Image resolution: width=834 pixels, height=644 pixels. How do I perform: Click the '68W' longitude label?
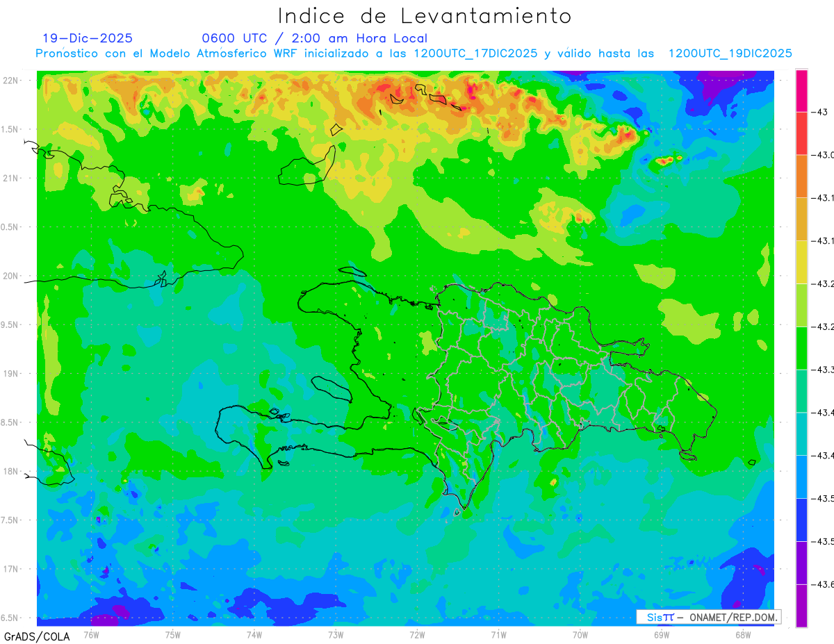coord(742,634)
